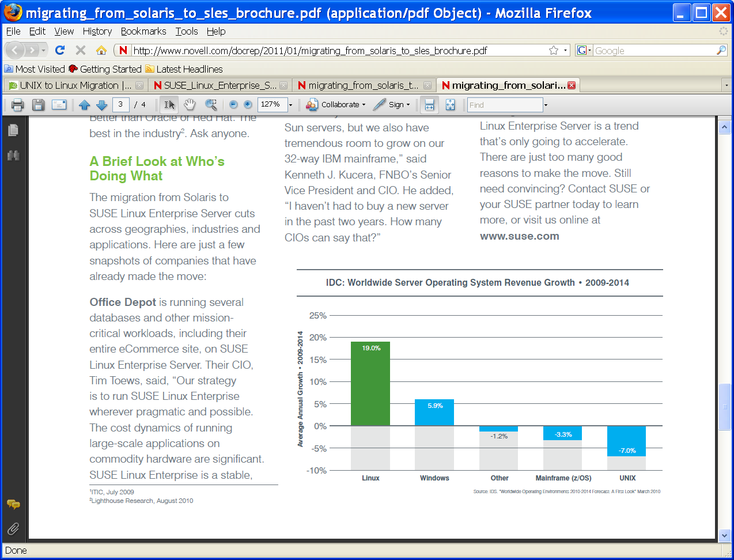Click the PDF Find text field

click(505, 105)
